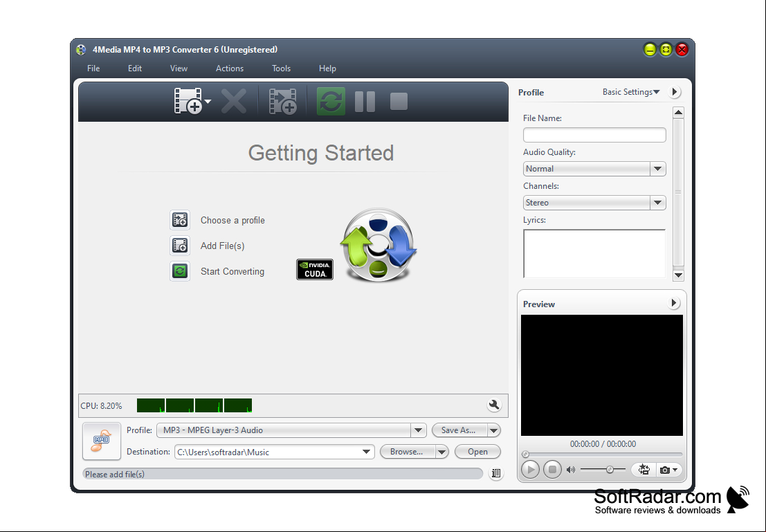Click the Please add file(s) status bar
The height and width of the screenshot is (532, 766).
click(283, 474)
